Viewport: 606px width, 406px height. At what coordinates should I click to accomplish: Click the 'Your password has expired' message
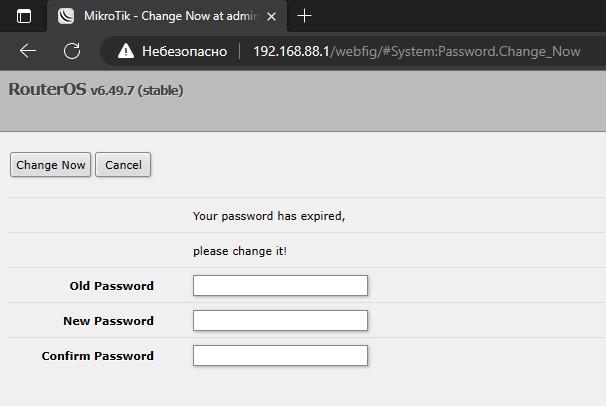pos(268,216)
